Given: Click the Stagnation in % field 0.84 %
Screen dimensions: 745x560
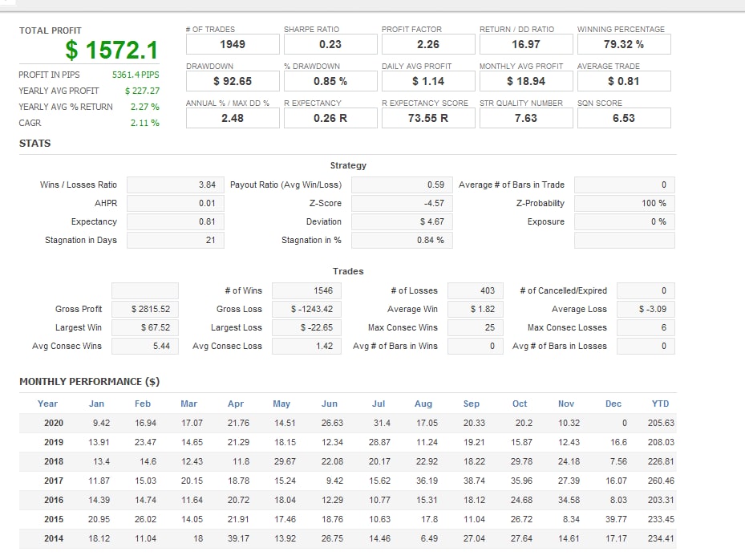Looking at the screenshot, I should coord(402,241).
